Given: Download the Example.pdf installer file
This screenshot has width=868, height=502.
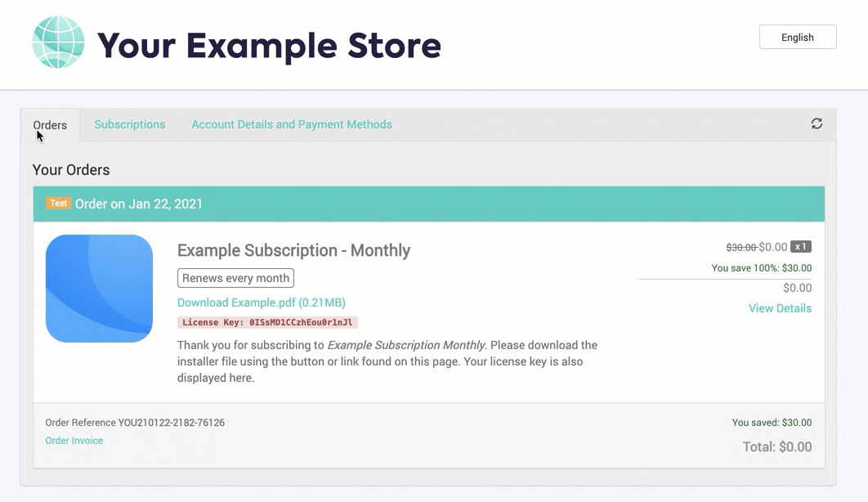Looking at the screenshot, I should (262, 303).
